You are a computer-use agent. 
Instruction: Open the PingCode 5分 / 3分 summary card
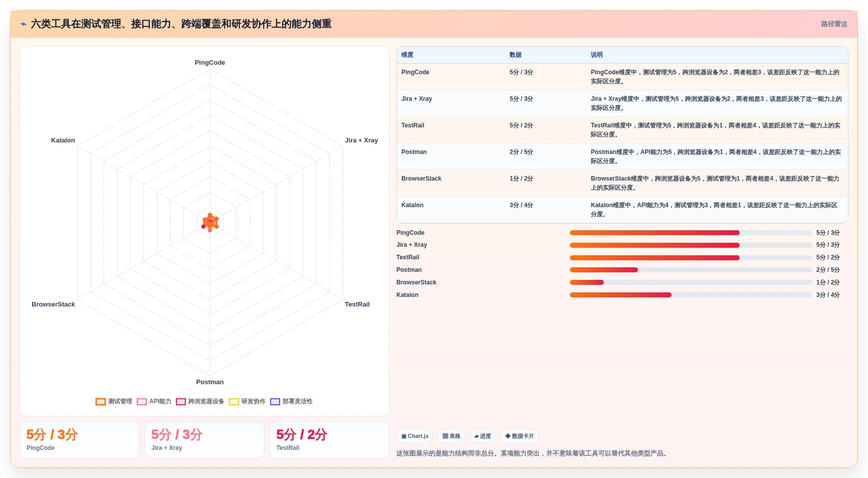(x=79, y=440)
